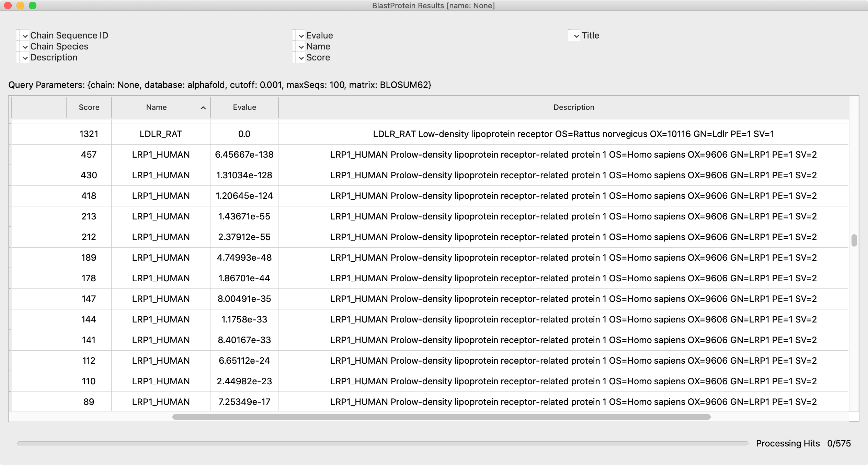Select the row with Evalue 1.43671e-55
This screenshot has height=465, width=868.
244,216
